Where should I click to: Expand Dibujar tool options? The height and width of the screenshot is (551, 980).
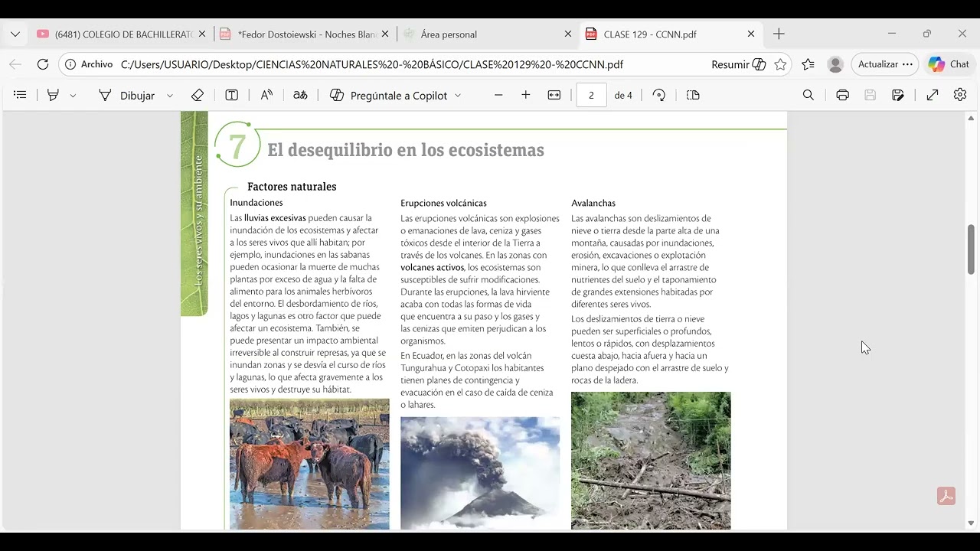point(170,96)
